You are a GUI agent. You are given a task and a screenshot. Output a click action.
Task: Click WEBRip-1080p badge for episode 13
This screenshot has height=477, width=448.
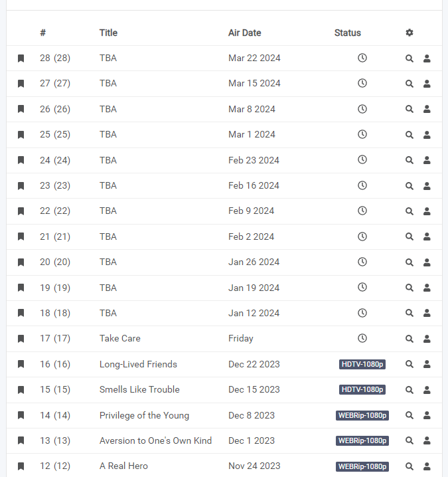click(362, 440)
